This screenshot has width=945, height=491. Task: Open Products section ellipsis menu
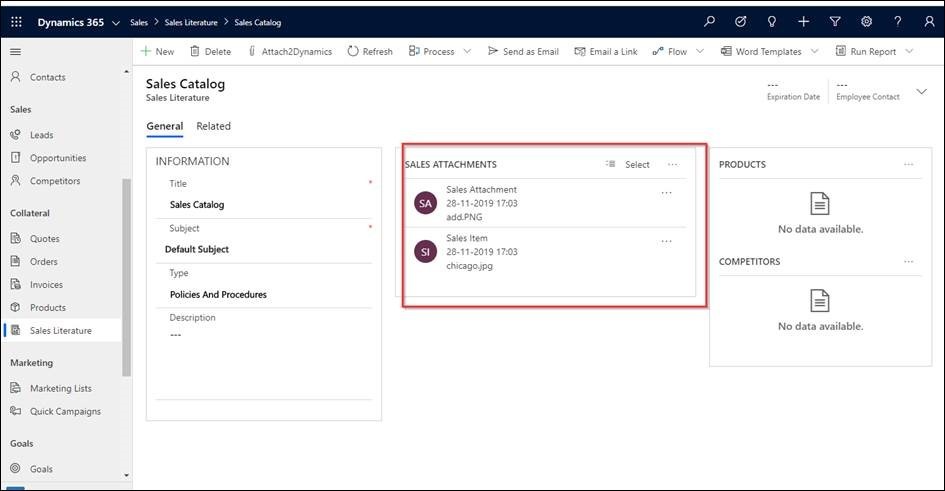click(909, 164)
